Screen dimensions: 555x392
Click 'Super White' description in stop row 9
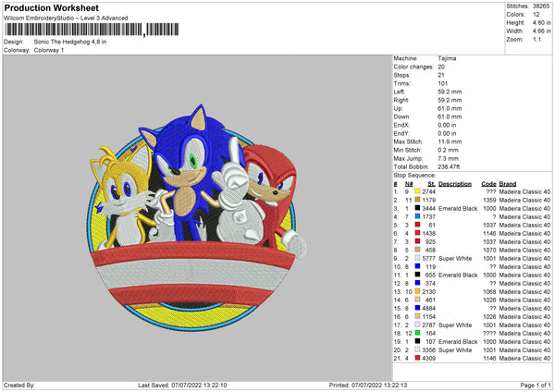455,258
